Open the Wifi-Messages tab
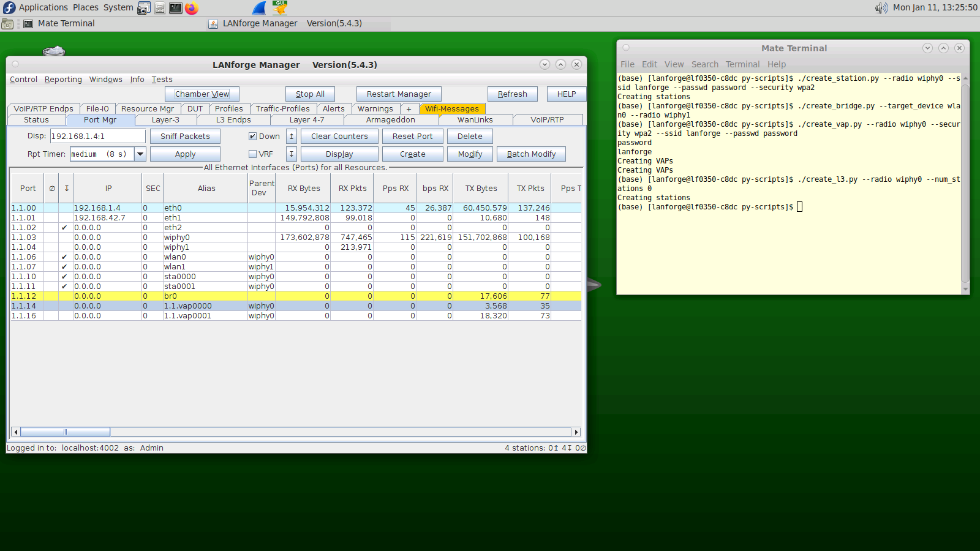The width and height of the screenshot is (980, 551). tap(452, 109)
